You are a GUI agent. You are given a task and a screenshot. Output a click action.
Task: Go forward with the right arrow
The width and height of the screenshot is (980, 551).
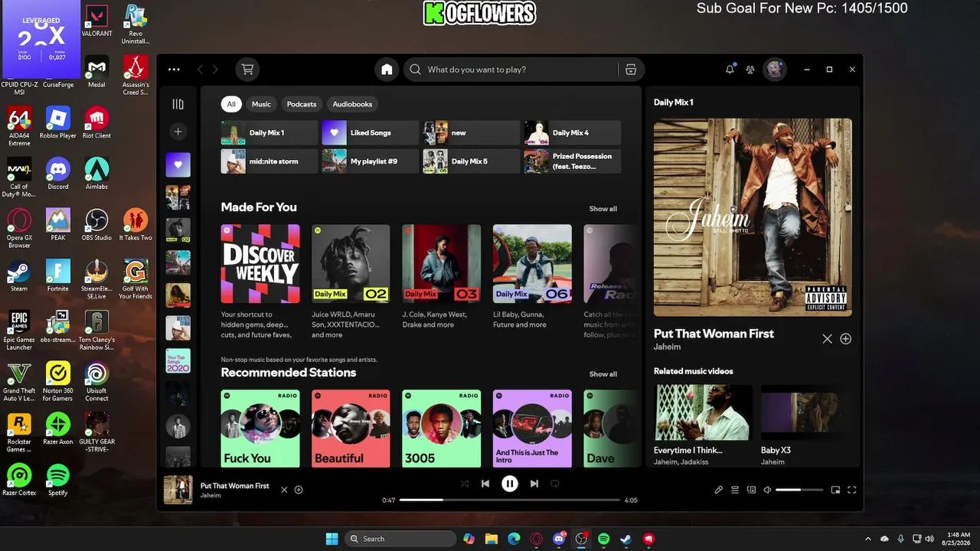(x=215, y=70)
